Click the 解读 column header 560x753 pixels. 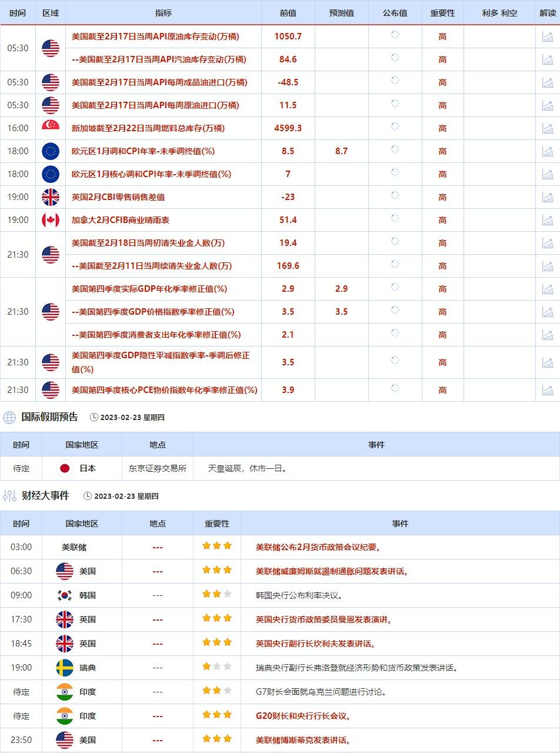pos(548,13)
